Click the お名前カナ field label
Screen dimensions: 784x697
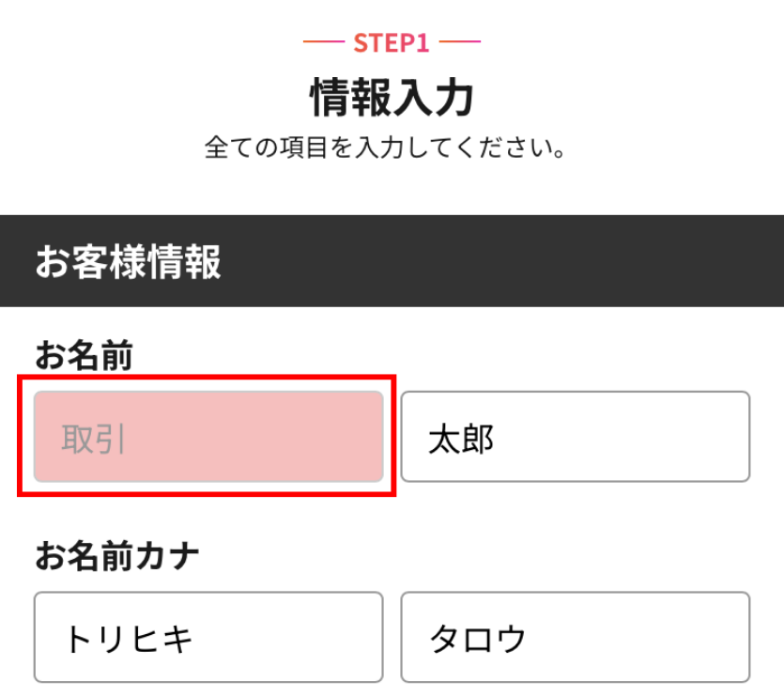tap(117, 556)
